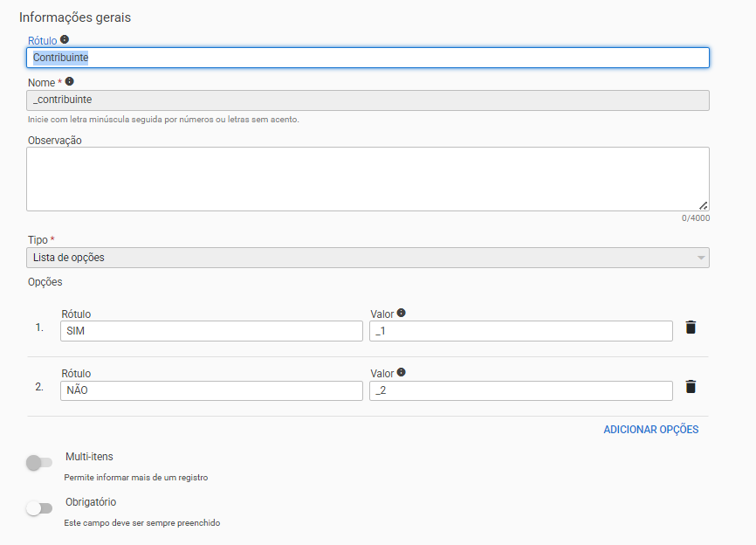756x545 pixels.
Task: Enable the Multi-itens switch
Action: (x=39, y=463)
